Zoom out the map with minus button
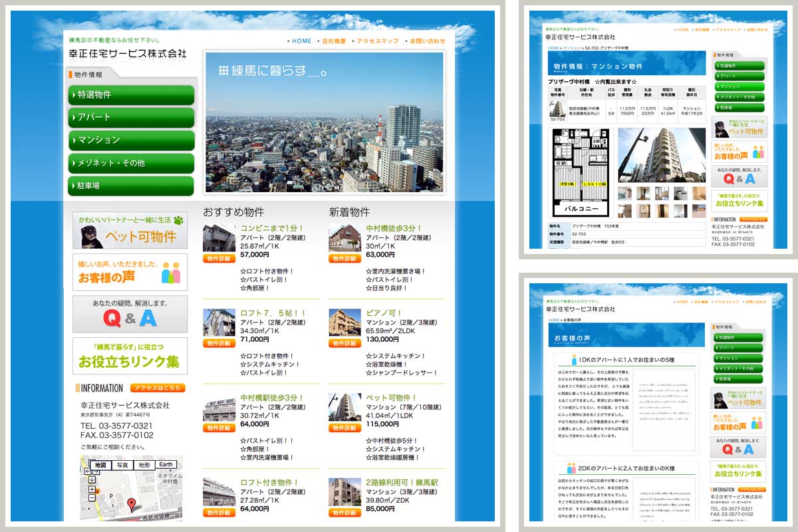 tap(92, 497)
